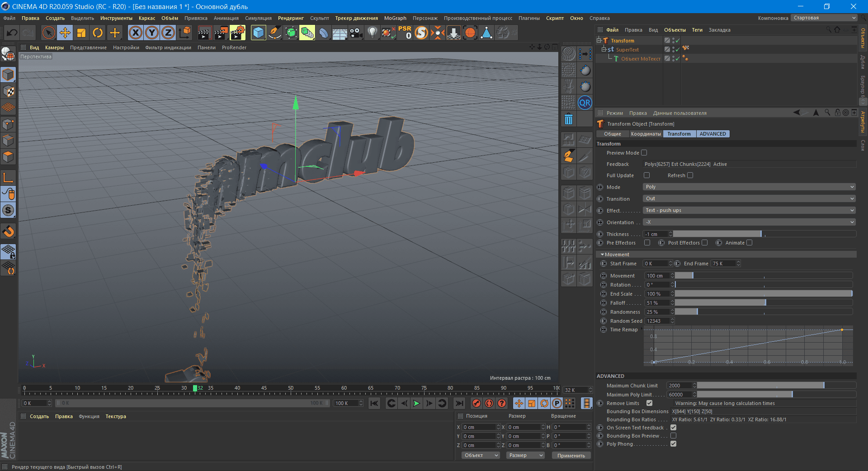Open Камеры viewport menu
The width and height of the screenshot is (868, 471).
(x=54, y=47)
